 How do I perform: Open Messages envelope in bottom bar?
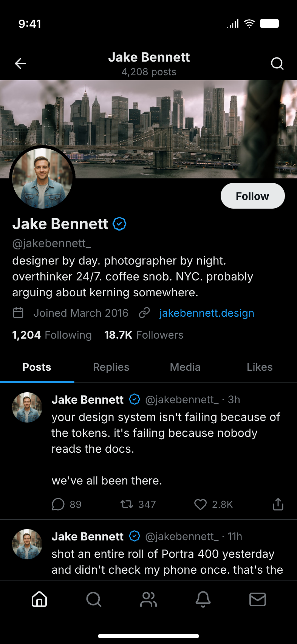click(258, 599)
